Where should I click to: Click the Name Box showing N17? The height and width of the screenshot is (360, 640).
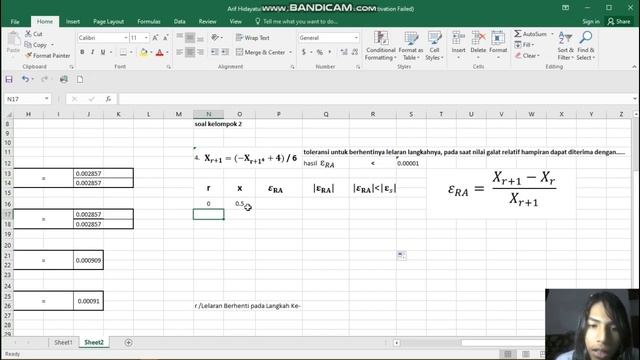(x=27, y=99)
